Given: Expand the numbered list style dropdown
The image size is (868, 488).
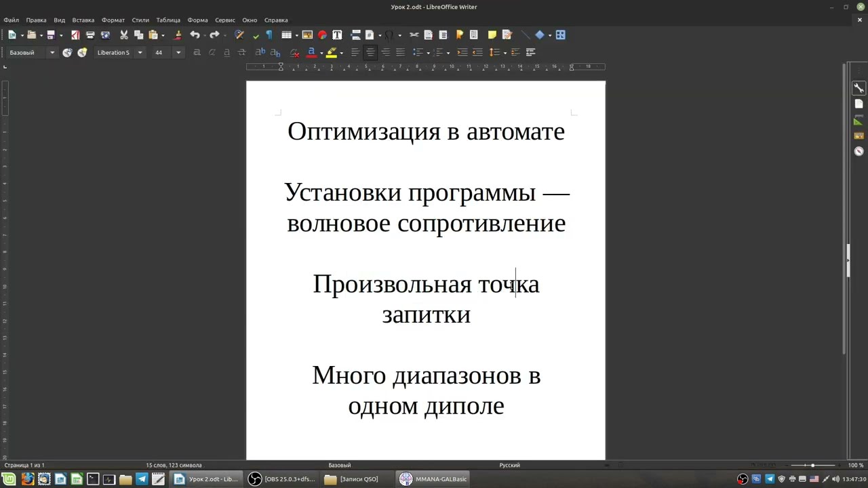Looking at the screenshot, I should (448, 52).
